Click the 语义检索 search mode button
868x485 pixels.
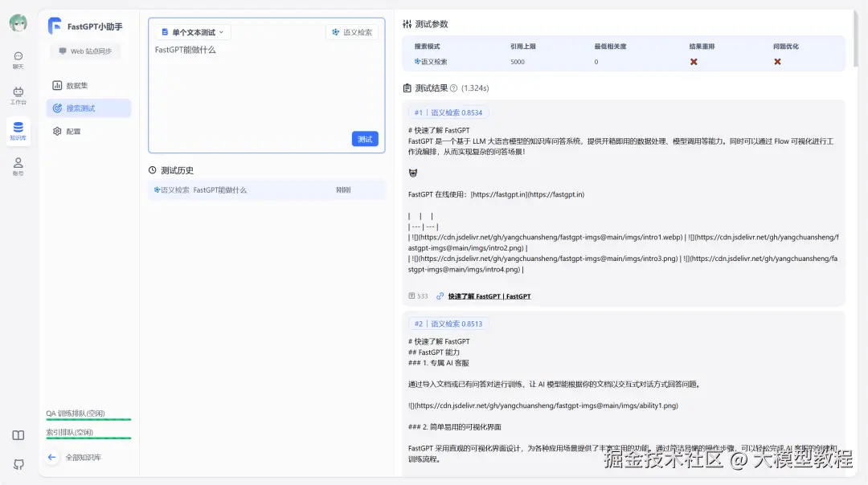tap(352, 32)
